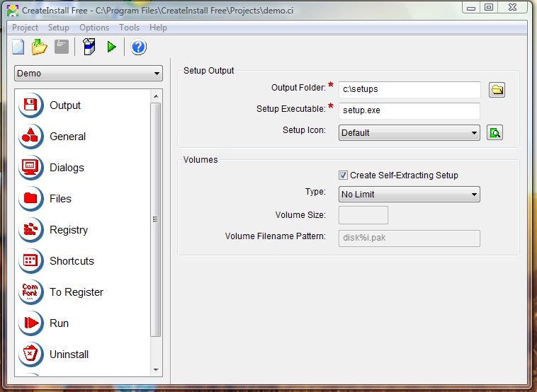
Task: Click the sidebar scrollbar down arrow
Action: pos(156,369)
